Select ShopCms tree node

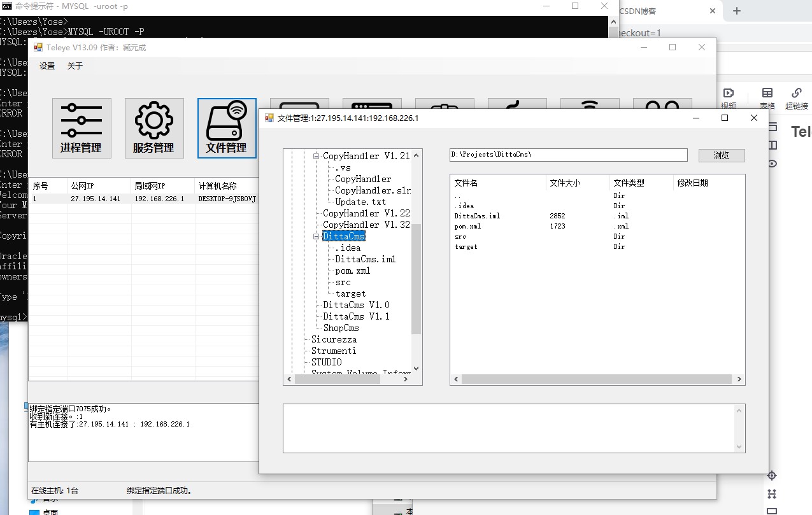click(341, 328)
